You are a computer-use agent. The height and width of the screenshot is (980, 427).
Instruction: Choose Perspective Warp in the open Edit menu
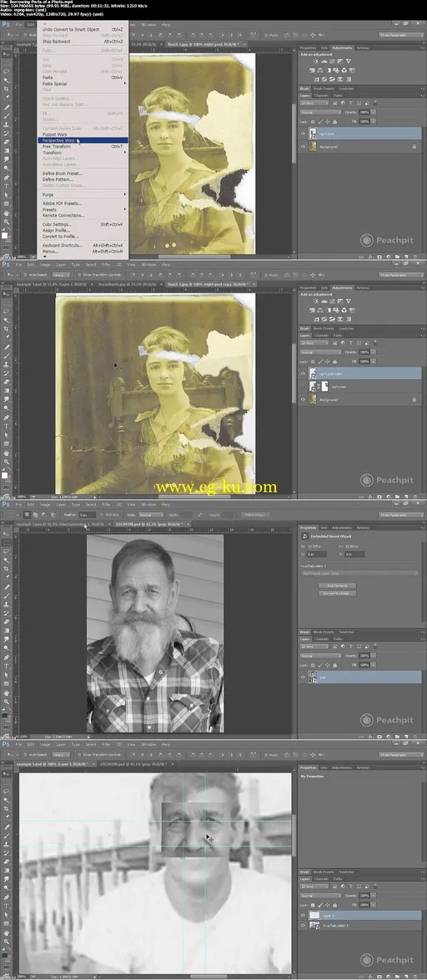(x=83, y=141)
